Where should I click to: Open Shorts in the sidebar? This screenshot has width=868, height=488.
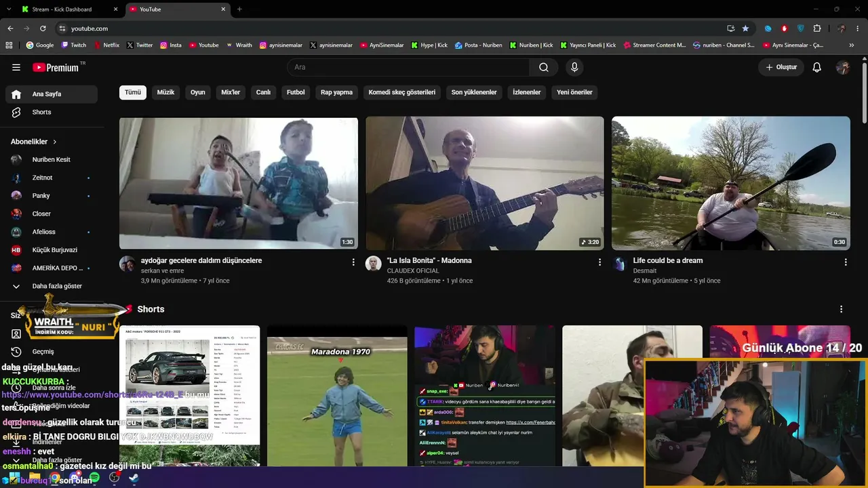tap(52, 113)
